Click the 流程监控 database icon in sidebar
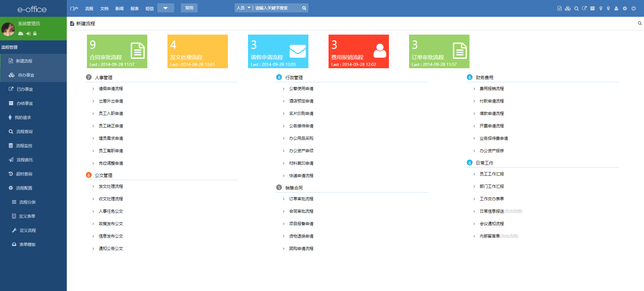This screenshot has width=644, height=291. pos(11,145)
